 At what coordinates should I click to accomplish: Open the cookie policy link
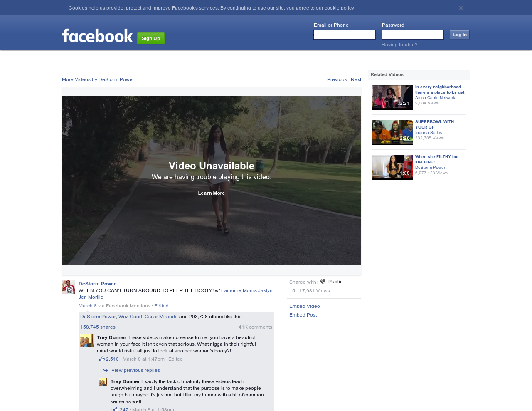point(339,8)
